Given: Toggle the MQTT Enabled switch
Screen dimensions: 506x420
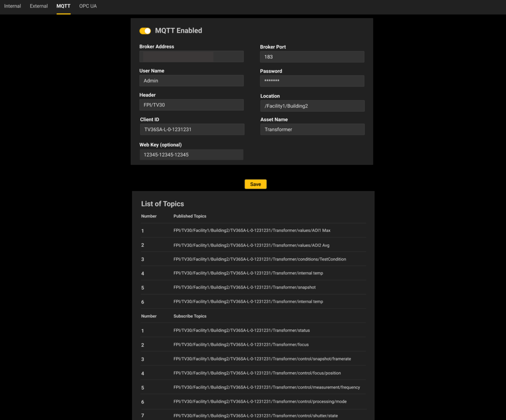Looking at the screenshot, I should pyautogui.click(x=145, y=31).
